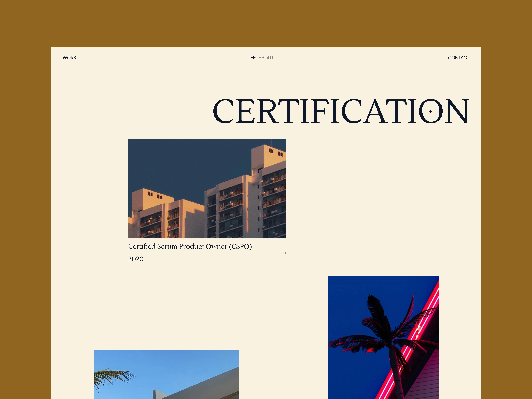Open the apartment buildings photo thumbnail

click(x=207, y=189)
